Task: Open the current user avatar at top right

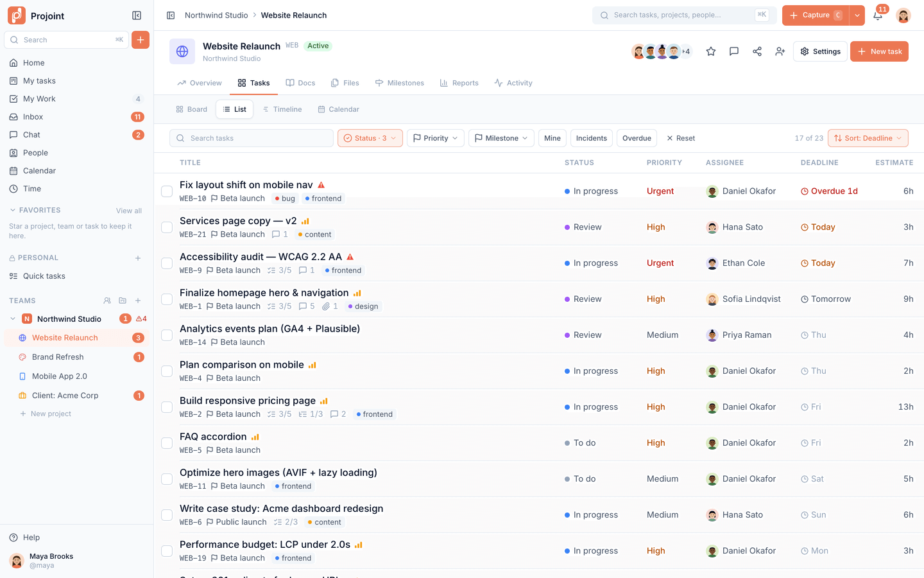Action: [903, 15]
